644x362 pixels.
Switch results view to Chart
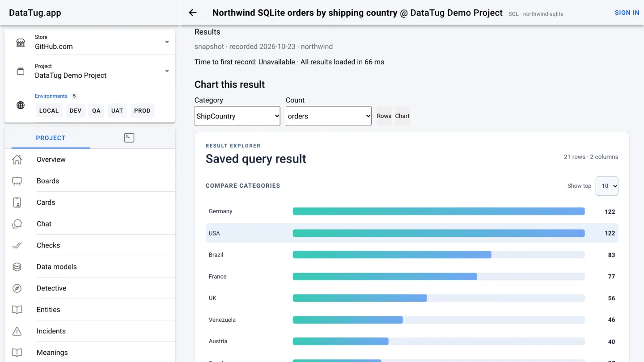click(402, 116)
